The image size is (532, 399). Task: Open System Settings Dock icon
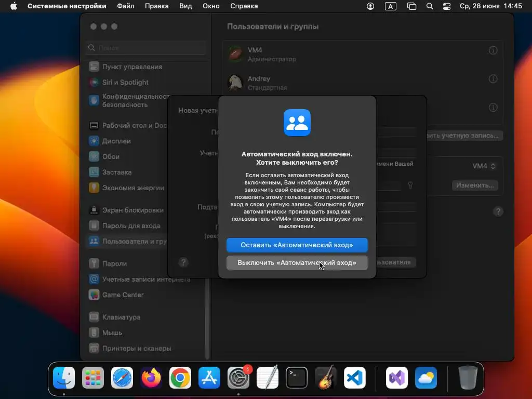(x=238, y=378)
